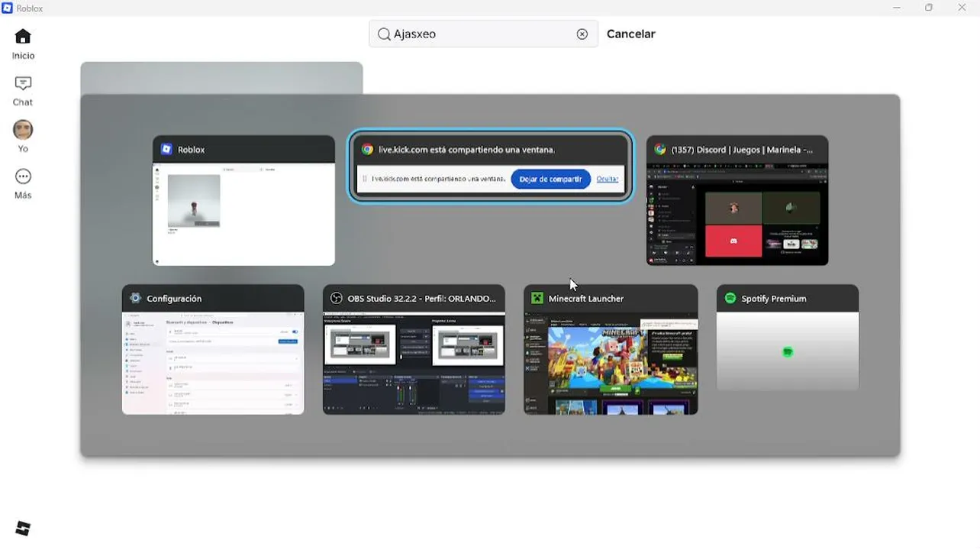This screenshot has width=980, height=550.
Task: Click the gear icon on the Configuración card
Action: point(136,299)
